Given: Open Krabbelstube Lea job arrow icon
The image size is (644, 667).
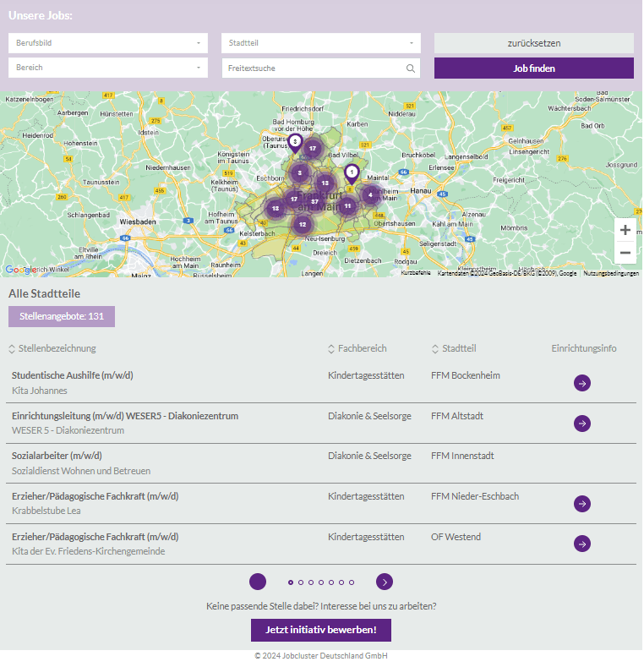Looking at the screenshot, I should [581, 504].
